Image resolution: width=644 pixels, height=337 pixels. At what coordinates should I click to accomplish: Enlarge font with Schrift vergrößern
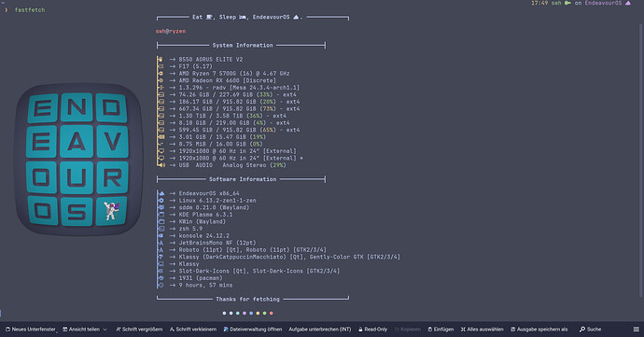coord(139,330)
